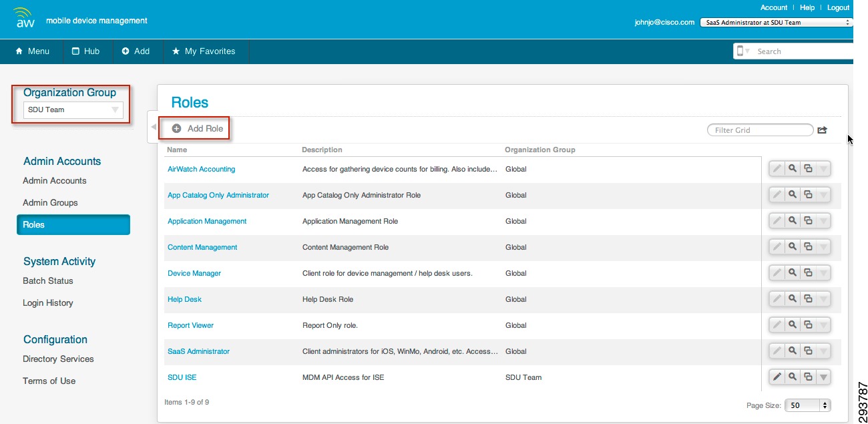This screenshot has width=868, height=424.
Task: Select Admin Accounts in the sidebar list
Action: pos(55,181)
